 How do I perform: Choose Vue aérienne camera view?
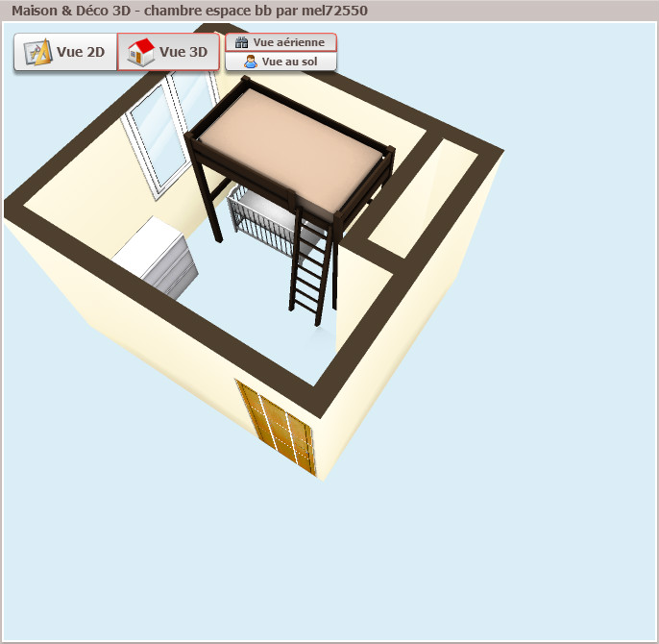[281, 42]
